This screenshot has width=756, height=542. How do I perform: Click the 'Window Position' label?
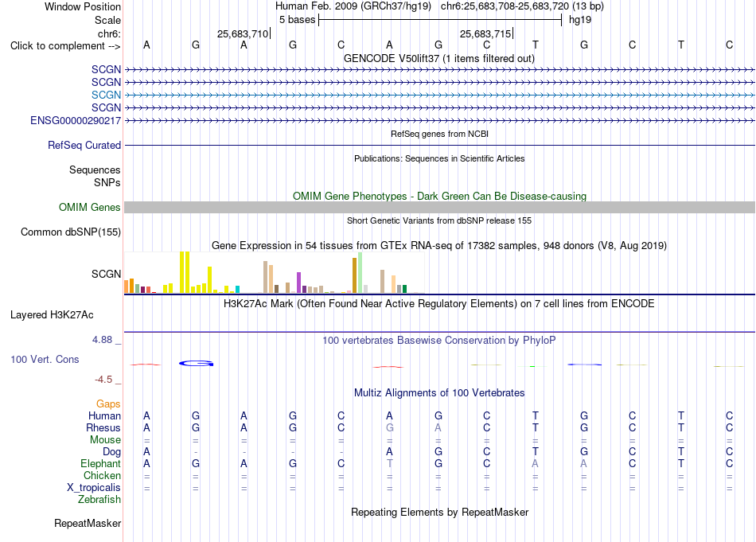pyautogui.click(x=83, y=6)
